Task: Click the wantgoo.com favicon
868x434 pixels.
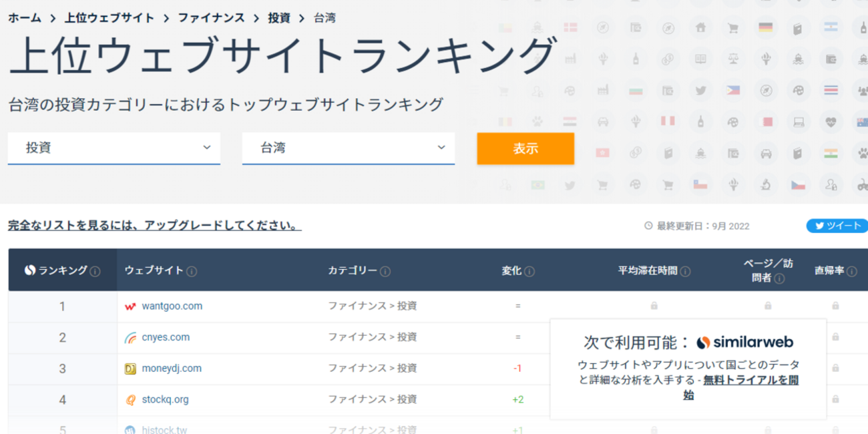Action: pyautogui.click(x=130, y=306)
